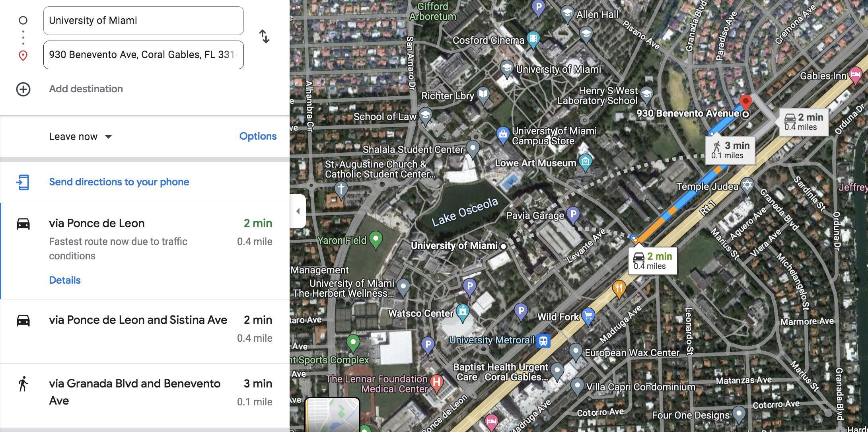Swap start and destination with reverse arrows icon

tap(265, 37)
